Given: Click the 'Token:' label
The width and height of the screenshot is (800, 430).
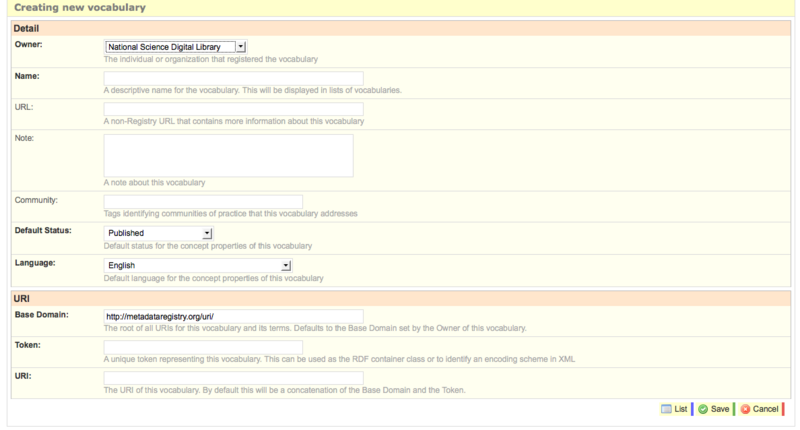Looking at the screenshot, I should [x=28, y=345].
